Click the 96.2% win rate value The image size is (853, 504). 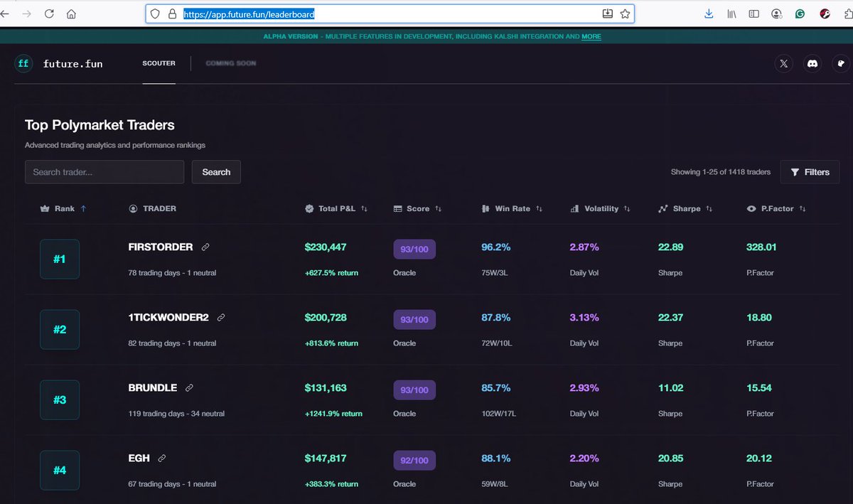[x=496, y=247]
